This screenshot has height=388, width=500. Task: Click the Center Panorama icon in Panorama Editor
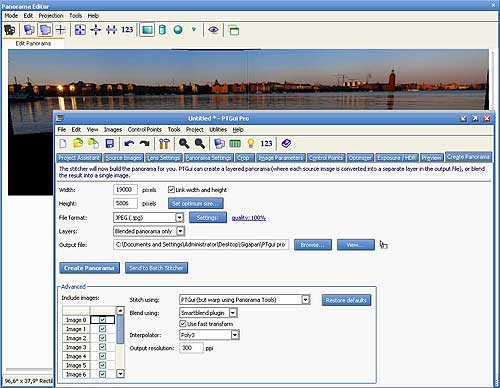(x=96, y=30)
